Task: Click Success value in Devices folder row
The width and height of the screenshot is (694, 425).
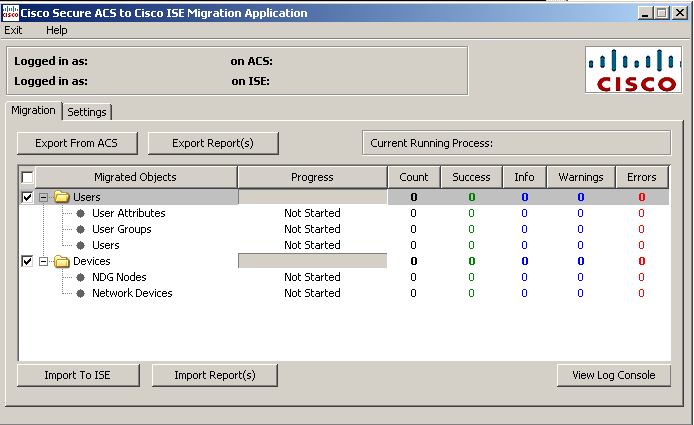Action: click(472, 261)
